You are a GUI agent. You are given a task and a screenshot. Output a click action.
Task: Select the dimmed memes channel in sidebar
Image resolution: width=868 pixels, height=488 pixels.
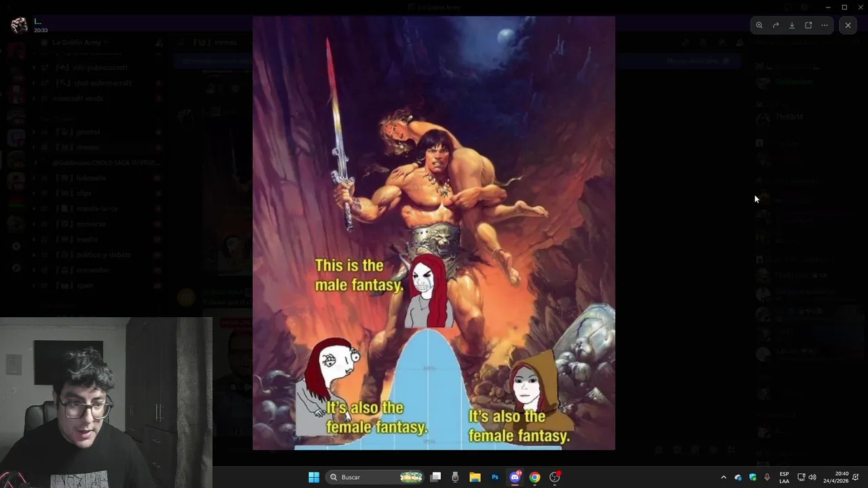98,147
